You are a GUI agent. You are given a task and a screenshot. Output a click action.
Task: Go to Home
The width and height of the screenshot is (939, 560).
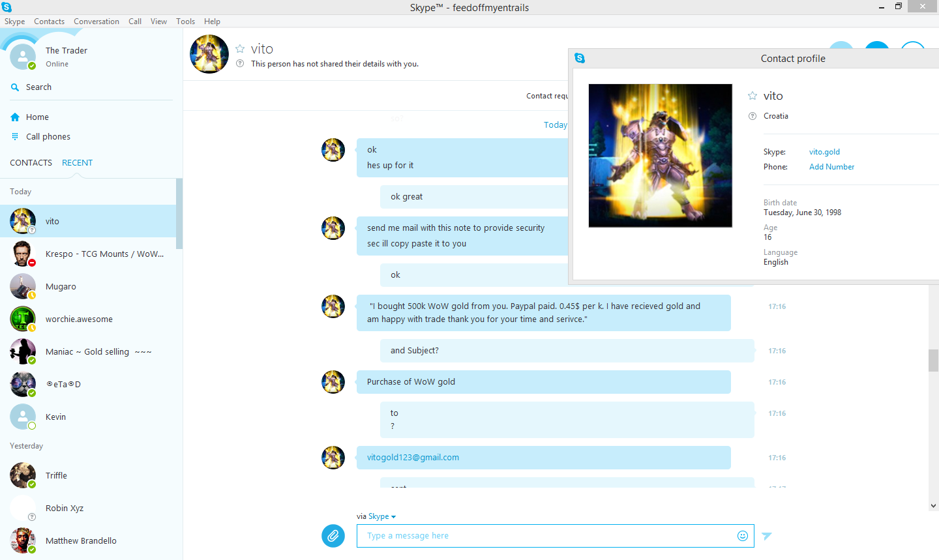pyautogui.click(x=37, y=117)
